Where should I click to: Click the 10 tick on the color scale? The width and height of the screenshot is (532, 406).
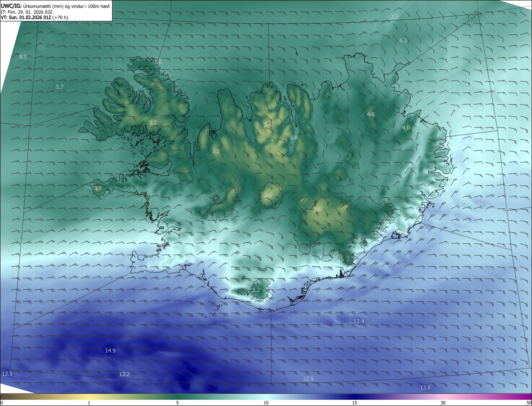coord(266,403)
